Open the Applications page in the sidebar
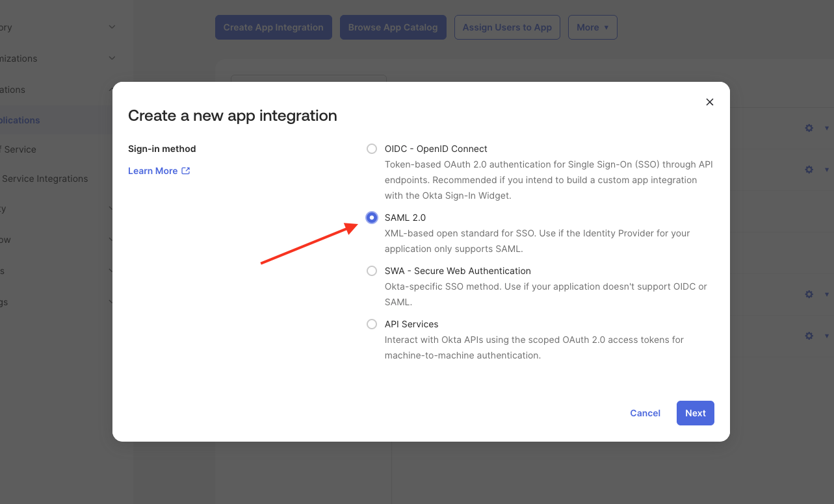The image size is (834, 504). pos(20,120)
